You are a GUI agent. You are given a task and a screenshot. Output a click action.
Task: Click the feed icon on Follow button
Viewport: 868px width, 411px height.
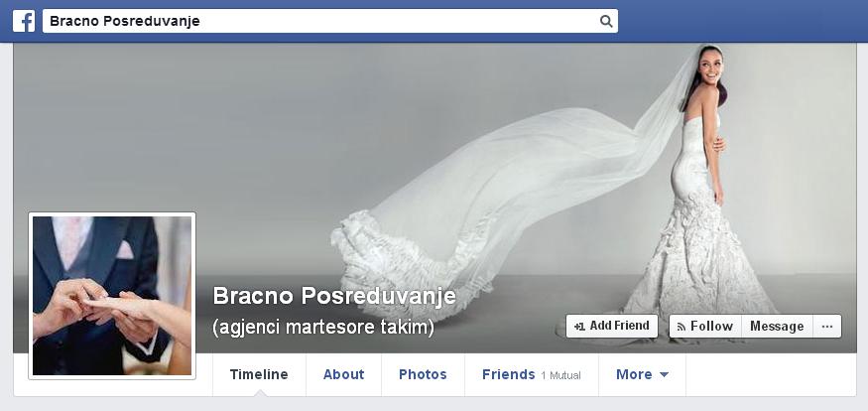pos(682,327)
